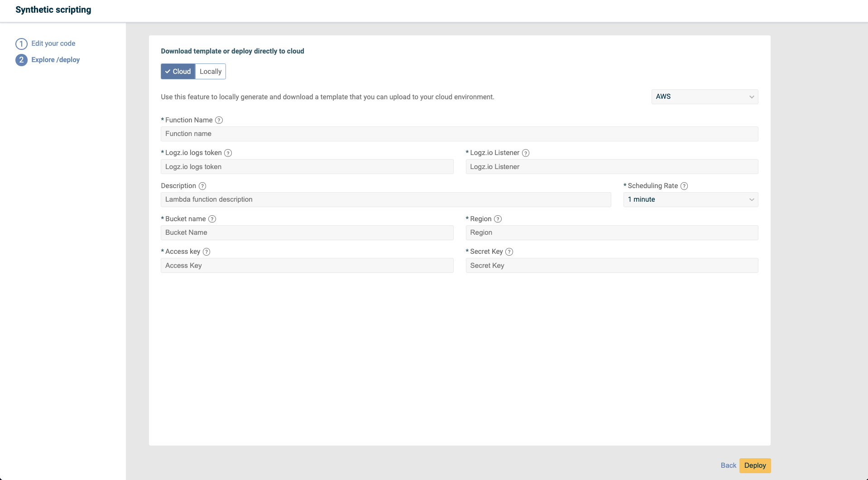Click the Logz.io logs token help icon
This screenshot has width=868, height=480.
[228, 153]
